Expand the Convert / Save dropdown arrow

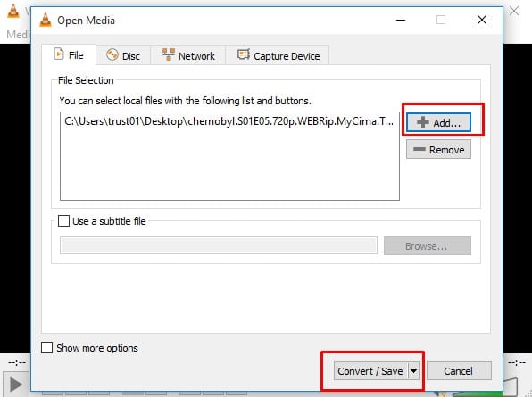coord(413,371)
